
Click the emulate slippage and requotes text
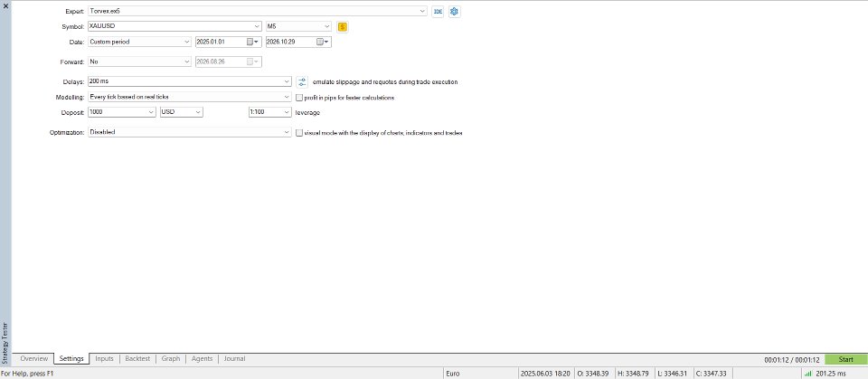tap(385, 82)
